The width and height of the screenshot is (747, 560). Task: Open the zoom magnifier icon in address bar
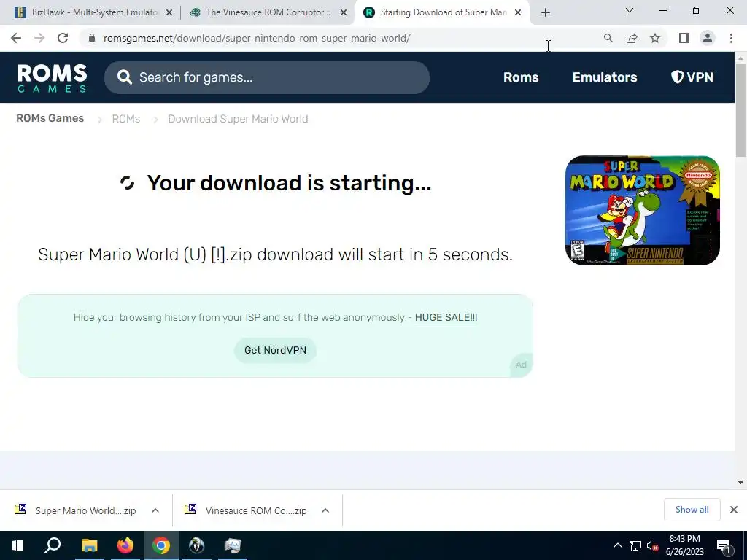pos(608,38)
